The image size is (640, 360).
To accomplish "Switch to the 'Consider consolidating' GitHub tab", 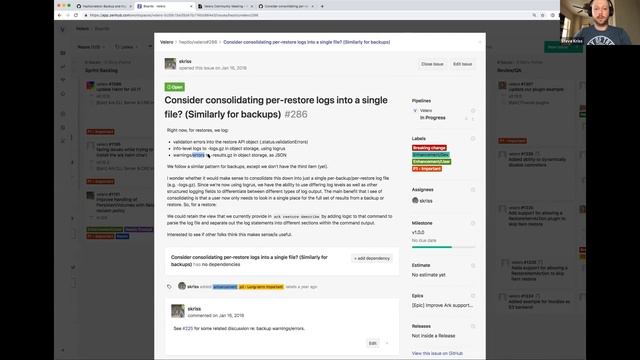I will [286, 6].
